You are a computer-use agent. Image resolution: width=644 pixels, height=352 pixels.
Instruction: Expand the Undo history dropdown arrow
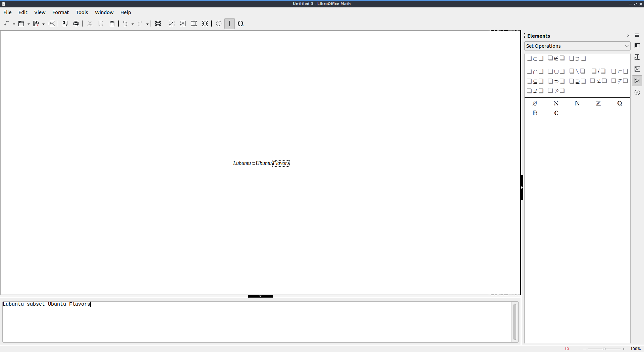[x=132, y=24]
